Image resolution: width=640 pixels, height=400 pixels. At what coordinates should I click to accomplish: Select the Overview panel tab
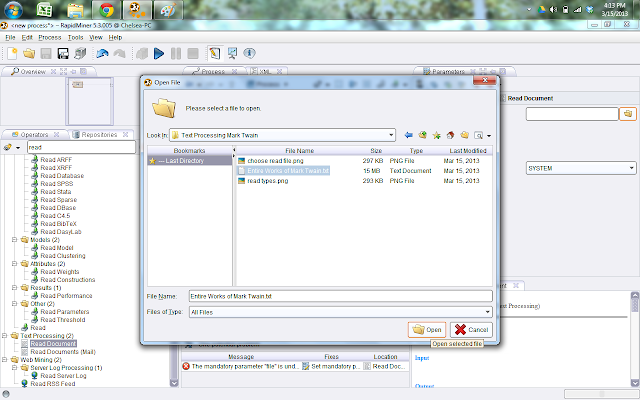[x=33, y=71]
